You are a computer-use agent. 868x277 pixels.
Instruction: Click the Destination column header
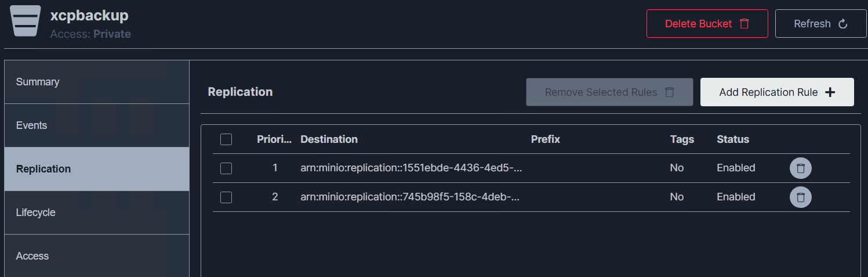coord(329,139)
